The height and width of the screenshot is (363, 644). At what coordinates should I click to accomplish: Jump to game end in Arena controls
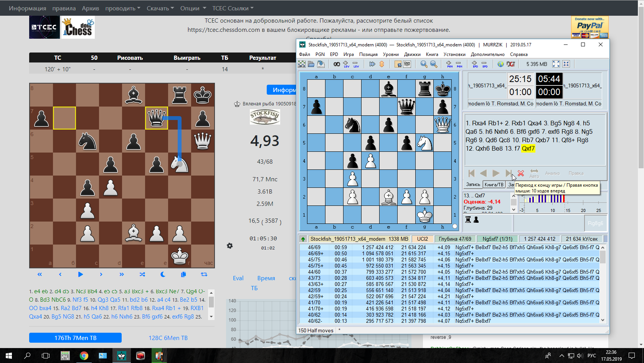(x=508, y=173)
